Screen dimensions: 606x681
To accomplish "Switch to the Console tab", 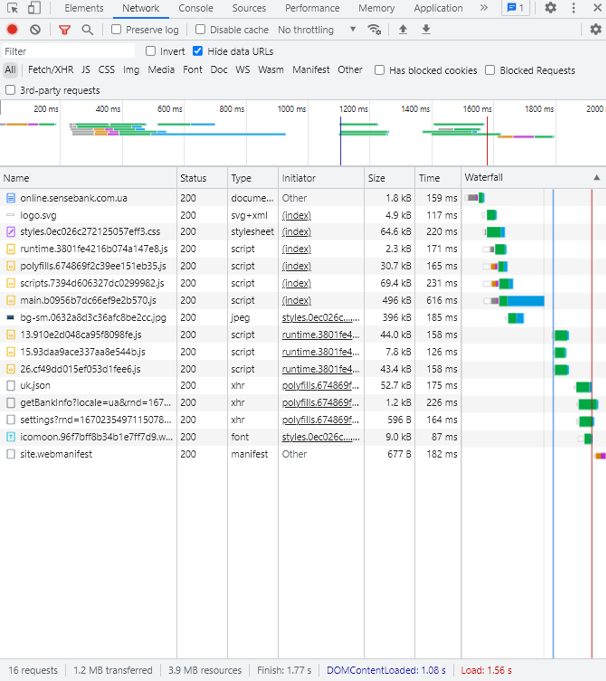I will 196,8.
